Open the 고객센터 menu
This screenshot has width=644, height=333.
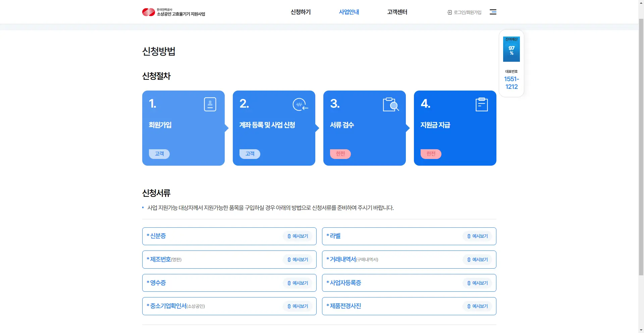point(397,12)
